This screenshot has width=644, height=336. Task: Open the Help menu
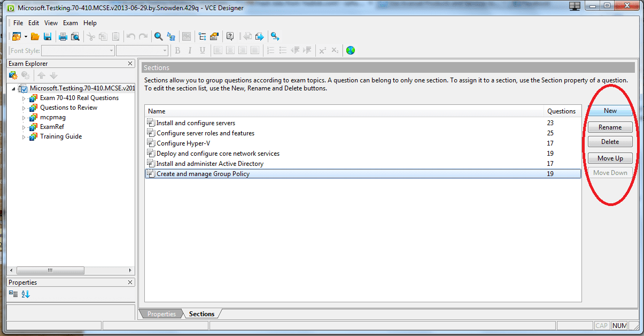coord(90,23)
